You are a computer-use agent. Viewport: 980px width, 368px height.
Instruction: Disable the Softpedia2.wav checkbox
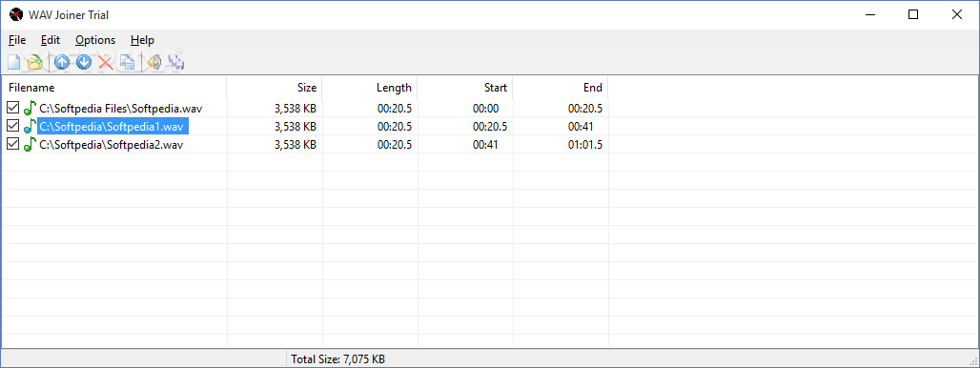point(12,144)
